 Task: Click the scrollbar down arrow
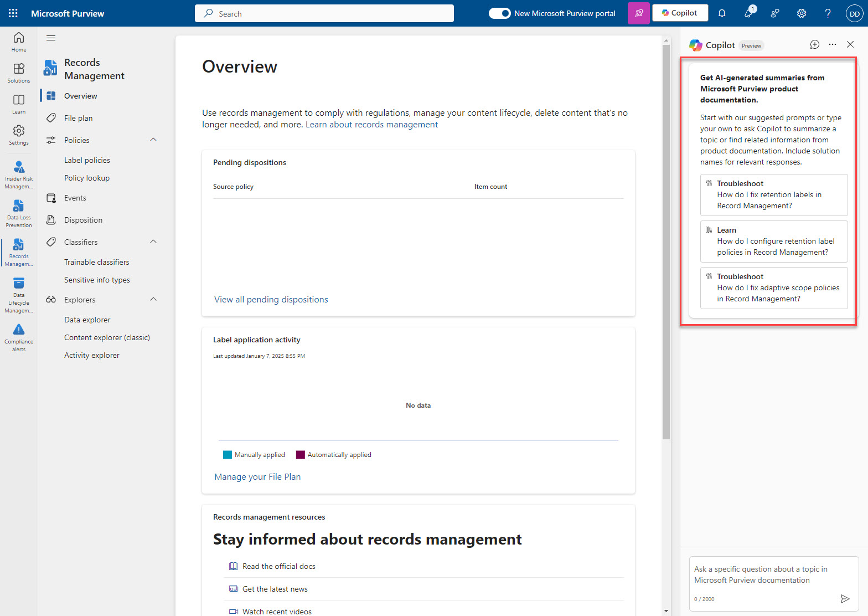(666, 611)
